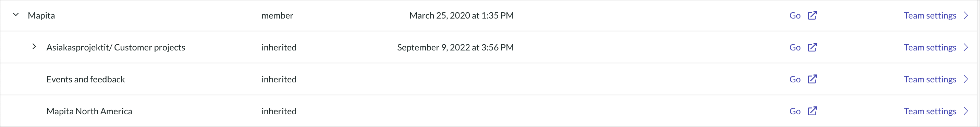Click right chevron for Mapita North America

pyautogui.click(x=966, y=111)
